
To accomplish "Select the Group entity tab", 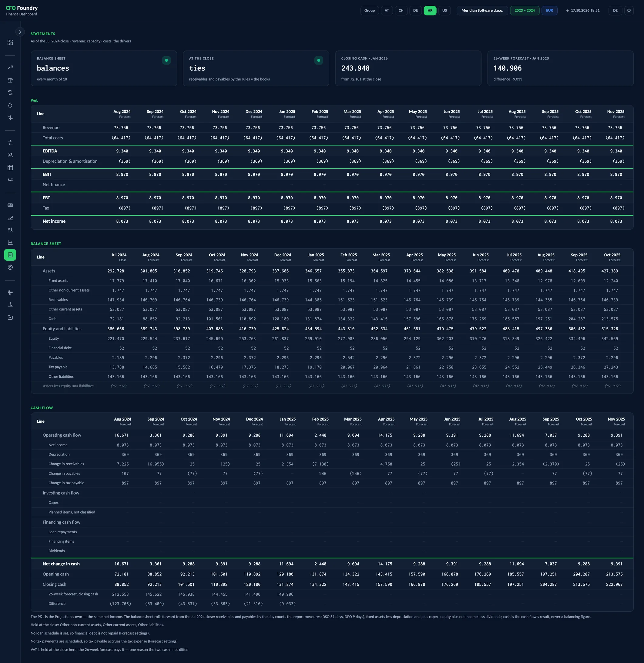I will 370,11.
